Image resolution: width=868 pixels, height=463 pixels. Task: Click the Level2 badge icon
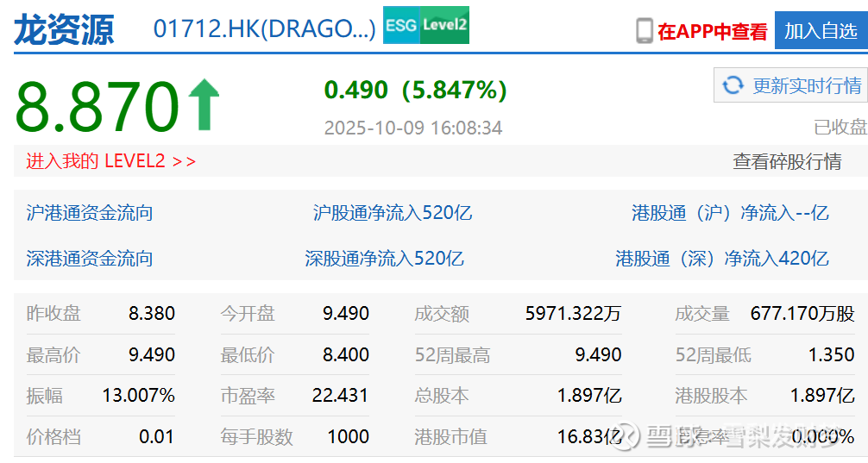point(444,25)
